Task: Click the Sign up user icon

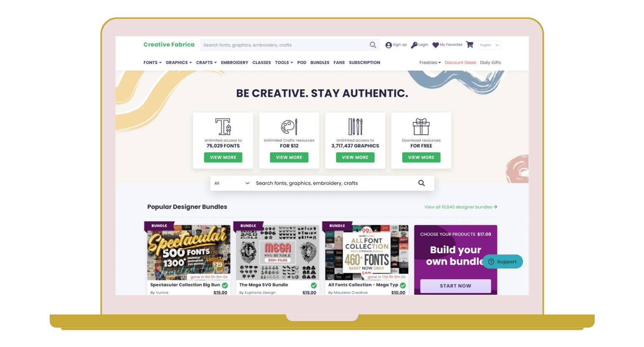Action: (388, 45)
